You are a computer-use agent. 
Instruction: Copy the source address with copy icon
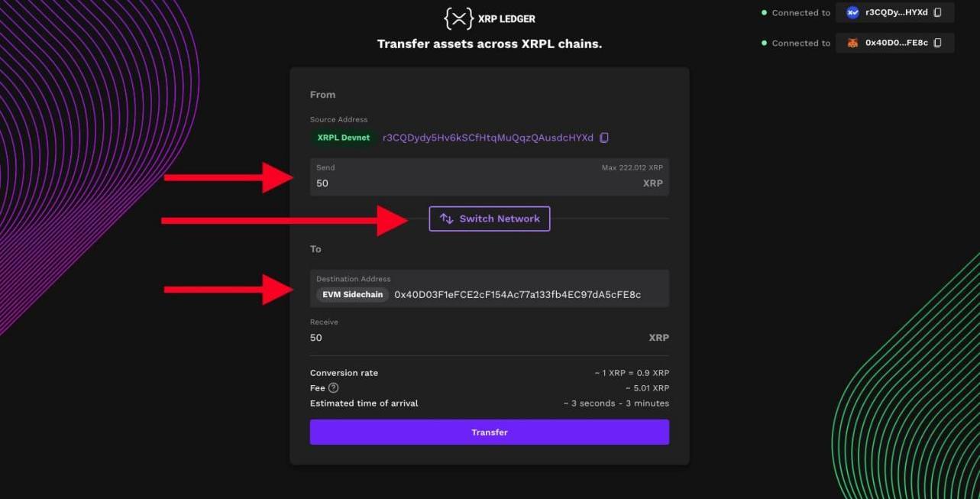coord(604,138)
